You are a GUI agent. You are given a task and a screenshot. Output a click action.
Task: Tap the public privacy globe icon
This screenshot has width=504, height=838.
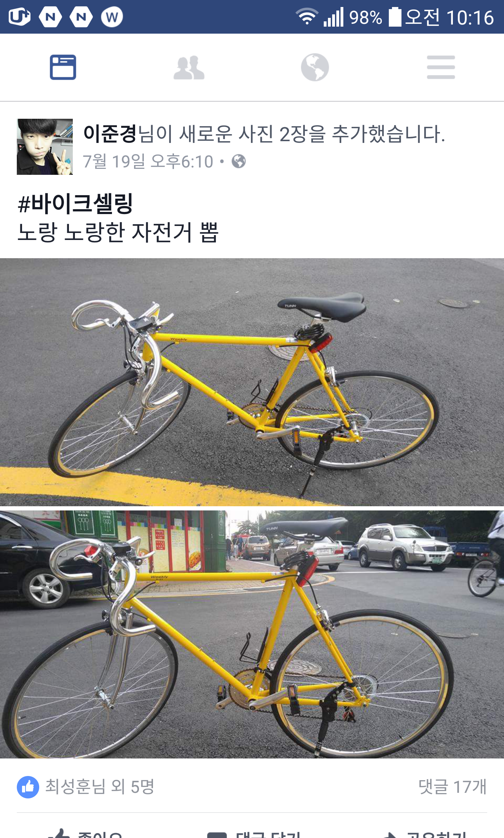point(239,162)
